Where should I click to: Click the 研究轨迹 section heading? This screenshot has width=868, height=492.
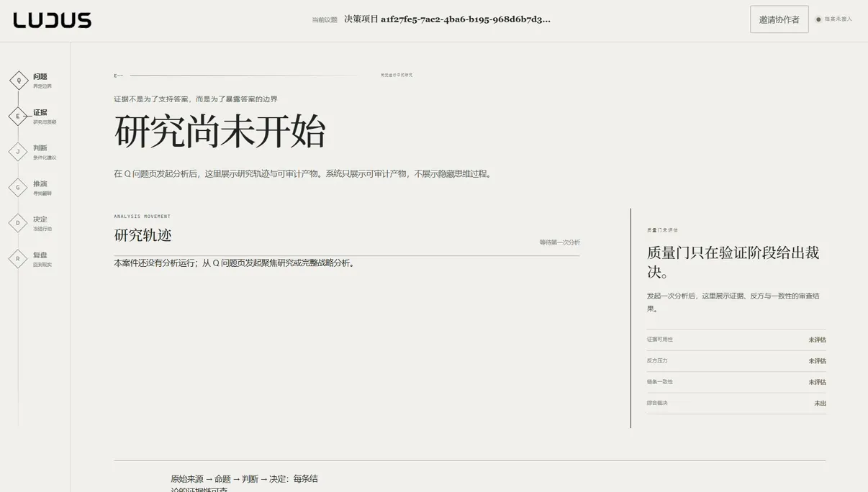pyautogui.click(x=143, y=235)
